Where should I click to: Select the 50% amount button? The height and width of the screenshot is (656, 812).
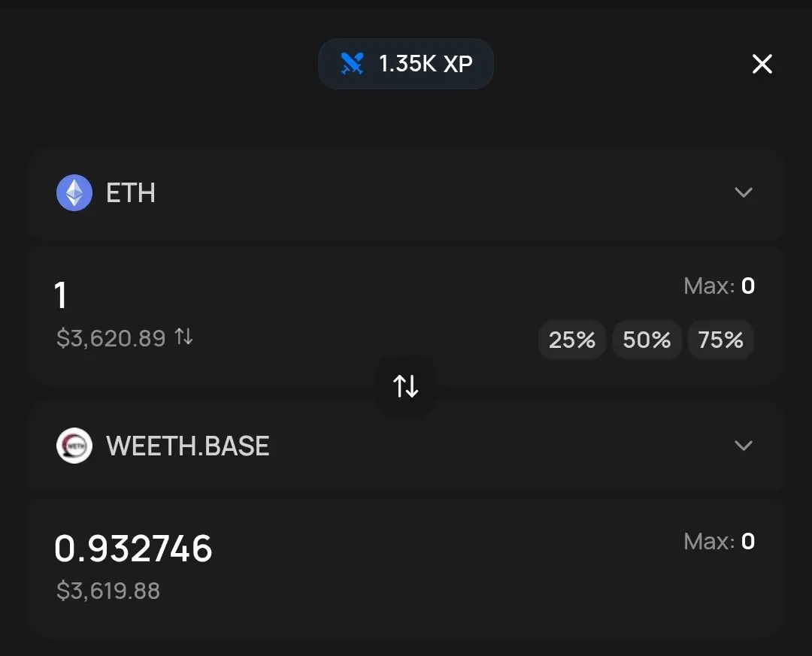pos(647,340)
